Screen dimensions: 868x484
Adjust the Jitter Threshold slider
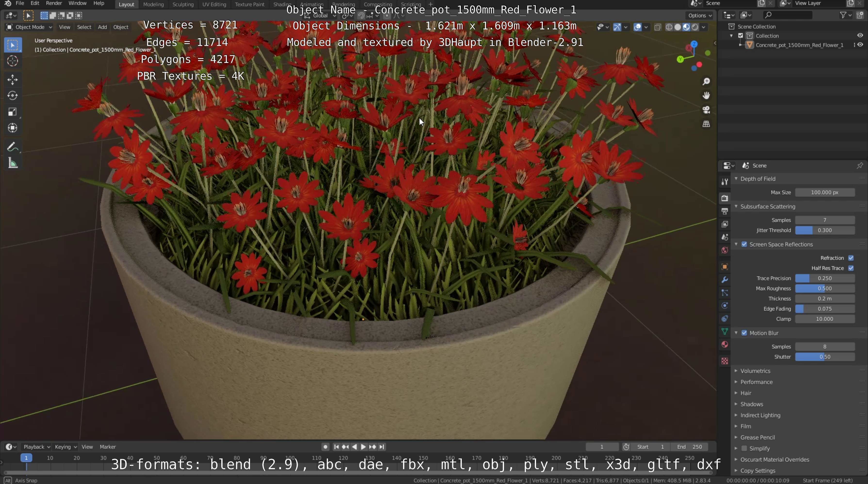click(825, 230)
